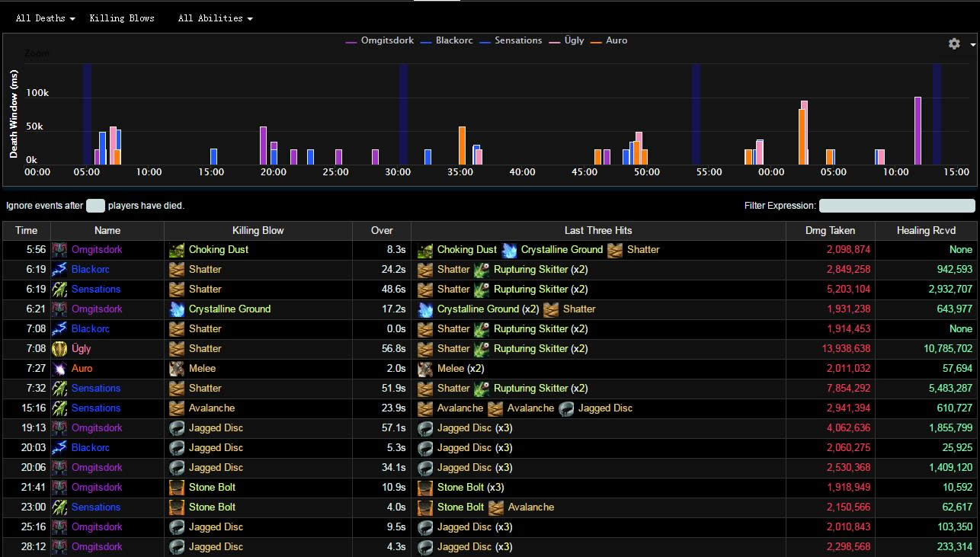The height and width of the screenshot is (557, 980).
Task: Click Ügly's class icon at 7:08
Action: click(59, 349)
